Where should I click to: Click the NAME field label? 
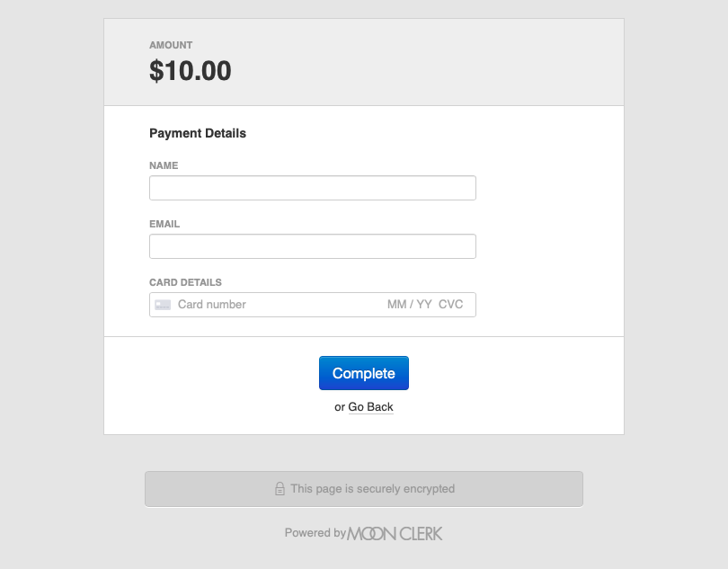click(x=164, y=165)
